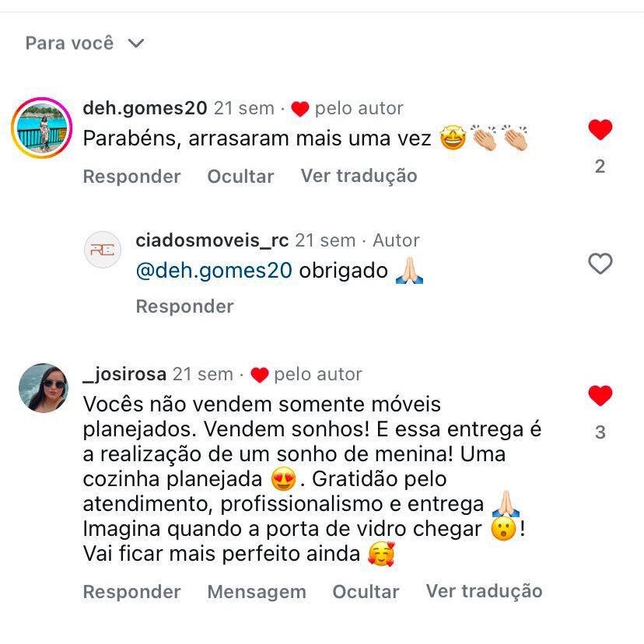The width and height of the screenshot is (644, 644).
Task: Hide deh.gomes20's comment with Ocultar
Action: [x=240, y=177]
